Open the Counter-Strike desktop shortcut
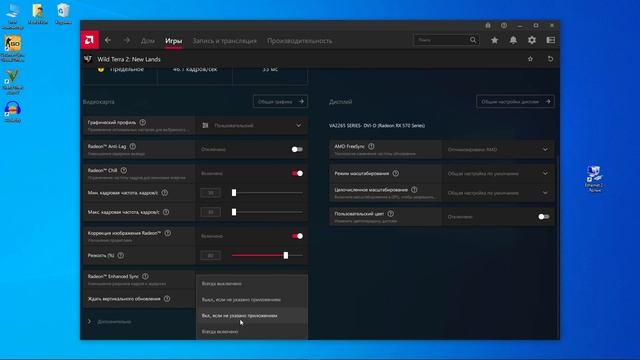This screenshot has height=360, width=640. (x=13, y=48)
